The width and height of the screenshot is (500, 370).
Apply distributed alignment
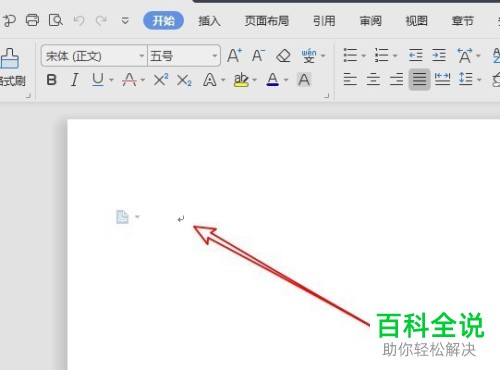pos(442,79)
